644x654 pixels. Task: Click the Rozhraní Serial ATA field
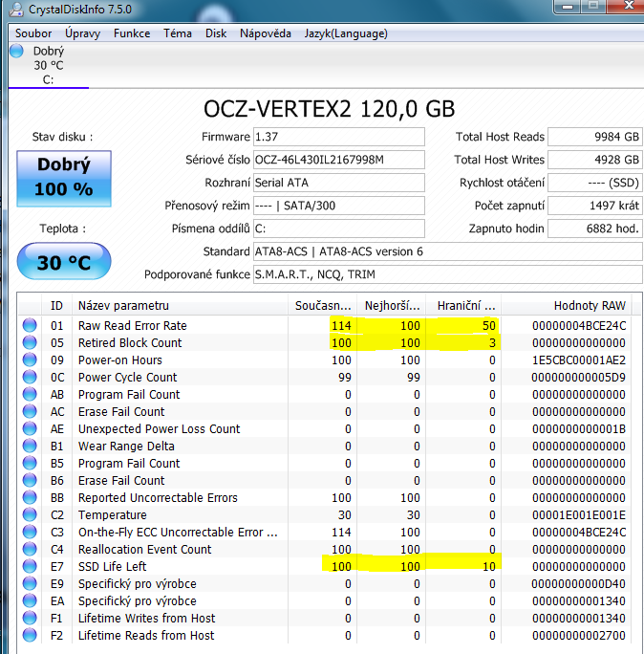point(339,183)
